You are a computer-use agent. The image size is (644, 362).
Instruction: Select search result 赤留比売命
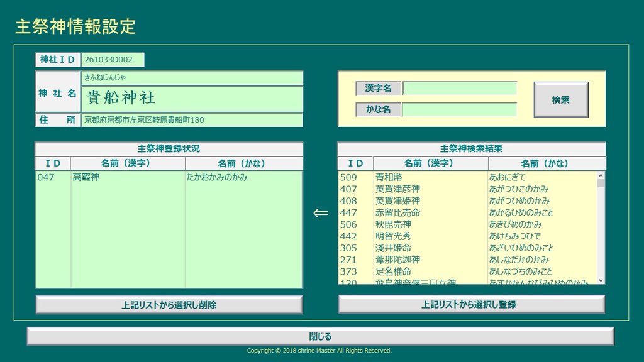click(397, 213)
